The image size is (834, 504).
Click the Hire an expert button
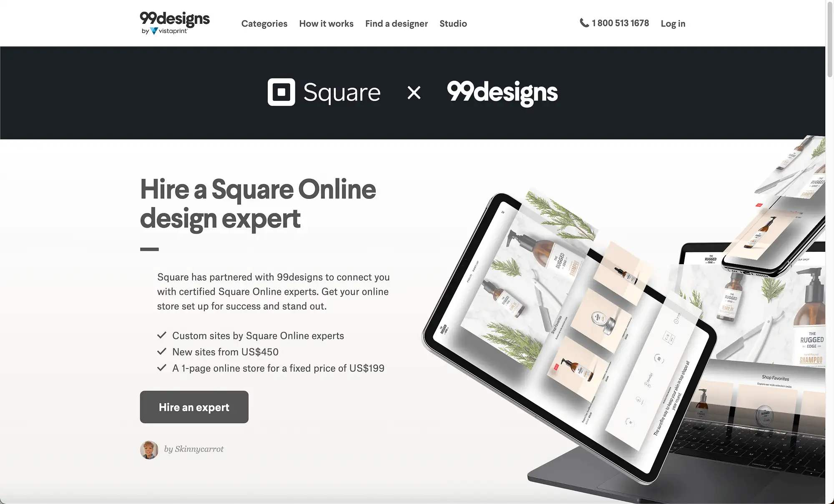tap(194, 407)
